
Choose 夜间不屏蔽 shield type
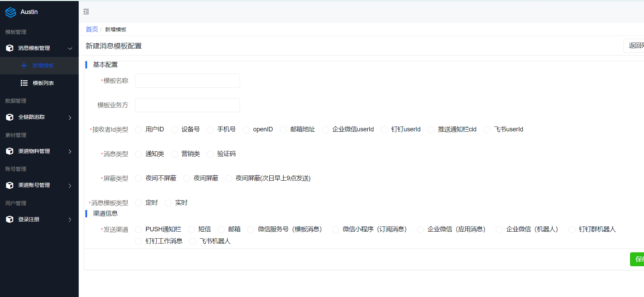139,179
